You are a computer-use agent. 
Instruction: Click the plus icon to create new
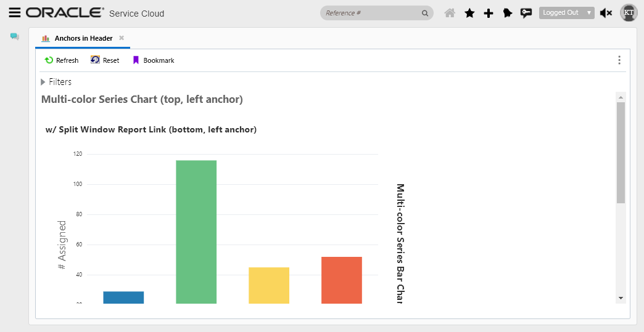point(489,13)
